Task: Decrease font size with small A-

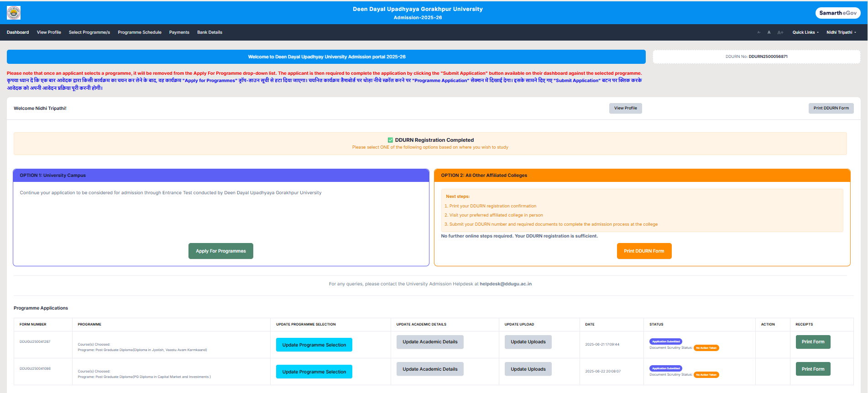Action: tap(759, 32)
